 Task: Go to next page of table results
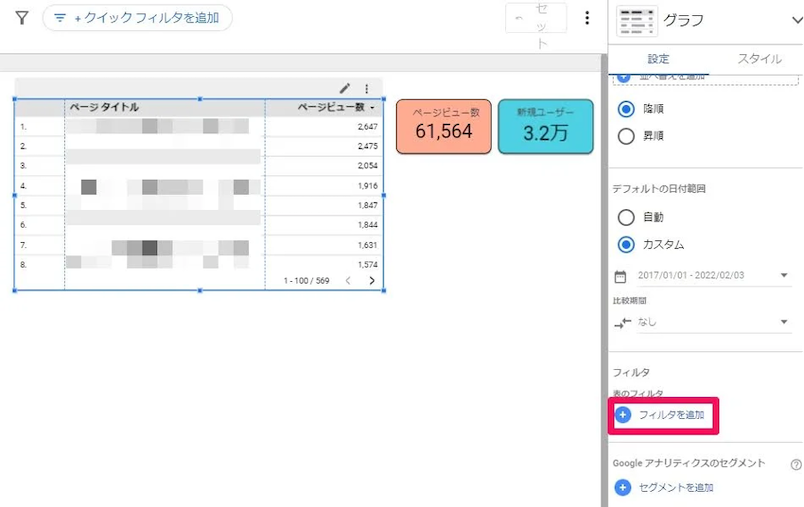[x=372, y=281]
